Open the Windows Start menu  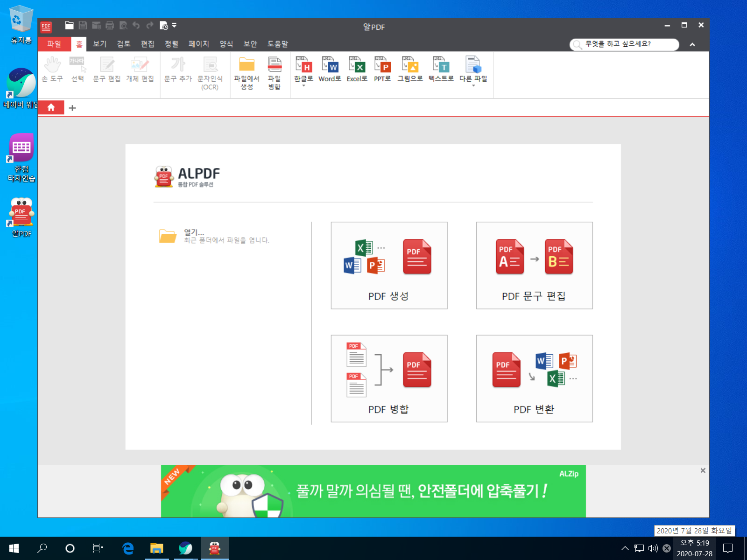[14, 548]
